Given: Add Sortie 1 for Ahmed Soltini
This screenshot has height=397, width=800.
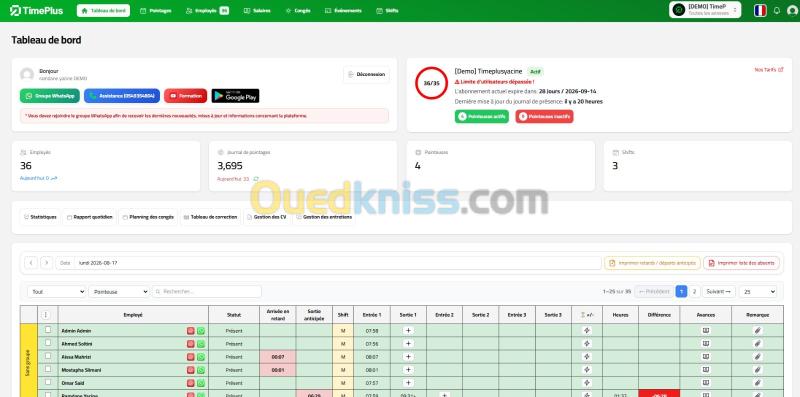Looking at the screenshot, I should (x=408, y=344).
